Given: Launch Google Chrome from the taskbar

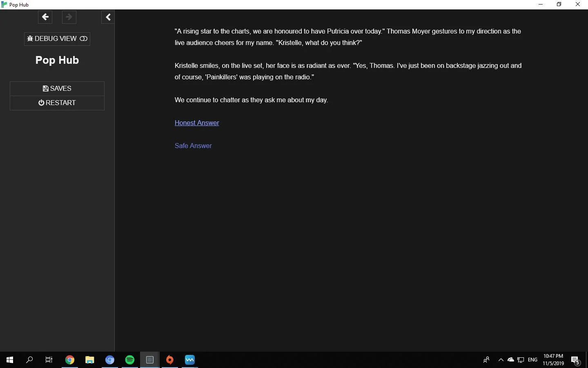Looking at the screenshot, I should point(70,360).
